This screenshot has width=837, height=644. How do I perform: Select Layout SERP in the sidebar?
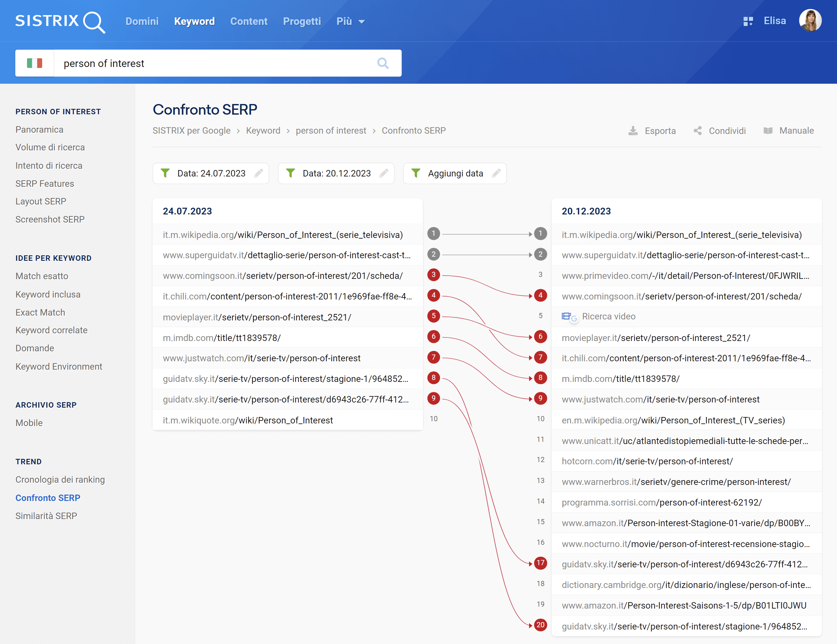(41, 202)
